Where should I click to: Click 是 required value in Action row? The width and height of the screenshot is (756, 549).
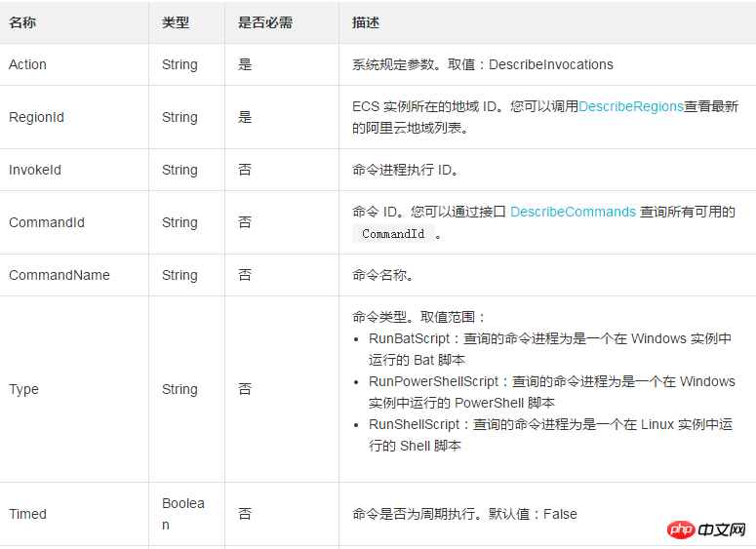pos(245,64)
